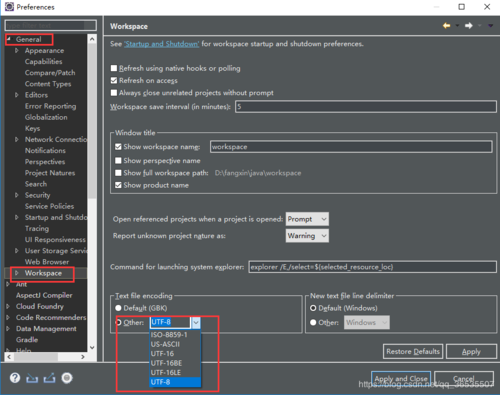This screenshot has height=395, width=500.
Task: Choose UTF-16 from encoding list
Action: tap(175, 353)
